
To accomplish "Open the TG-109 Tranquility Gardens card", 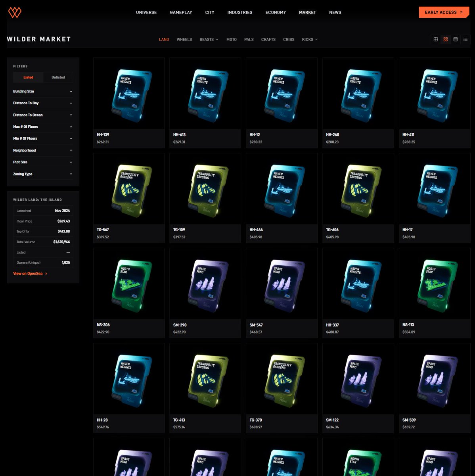I will tap(205, 198).
